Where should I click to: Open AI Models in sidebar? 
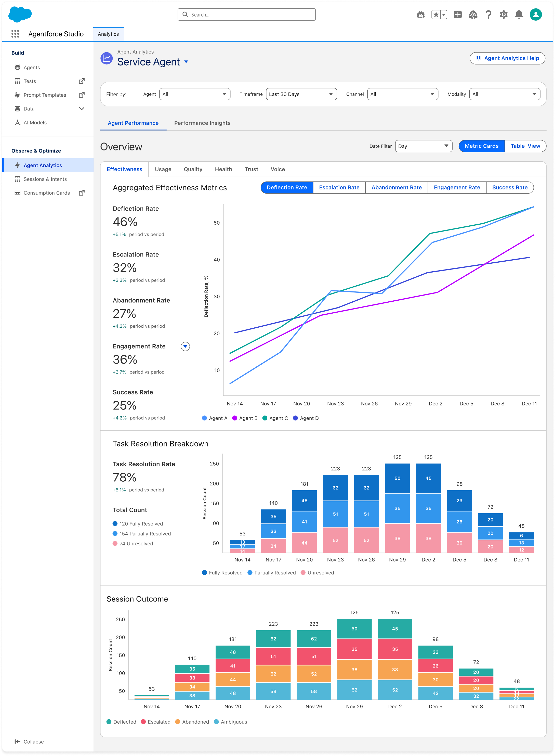click(35, 122)
